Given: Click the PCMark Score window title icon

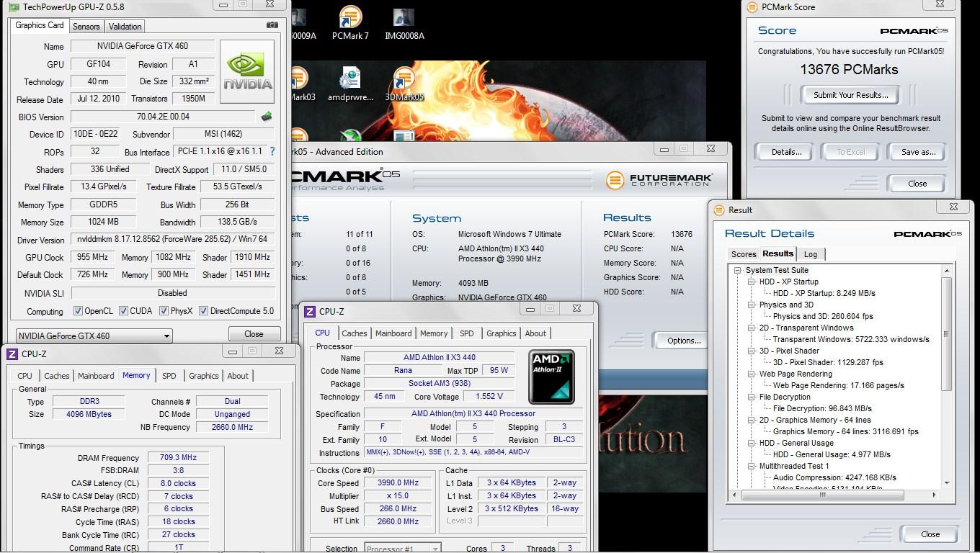Looking at the screenshot, I should coord(752,7).
